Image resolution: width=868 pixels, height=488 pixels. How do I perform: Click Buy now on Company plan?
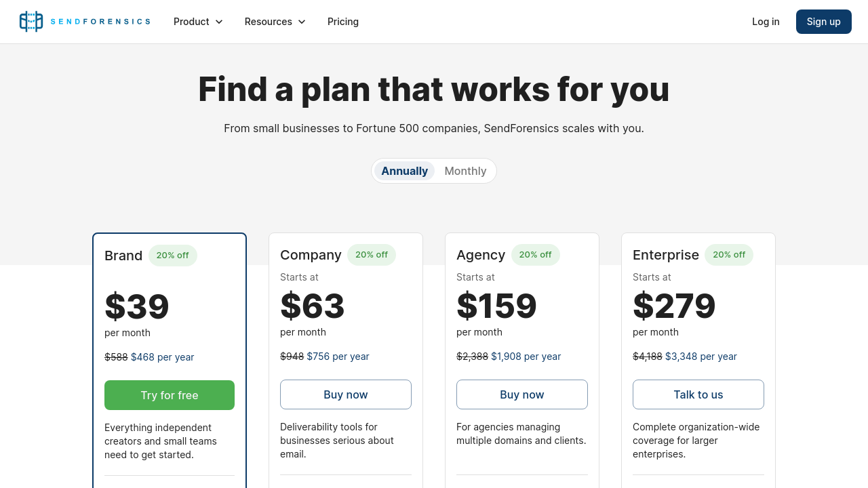point(346,394)
